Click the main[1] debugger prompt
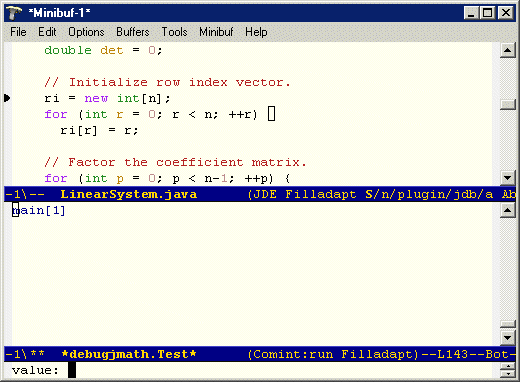 point(39,210)
